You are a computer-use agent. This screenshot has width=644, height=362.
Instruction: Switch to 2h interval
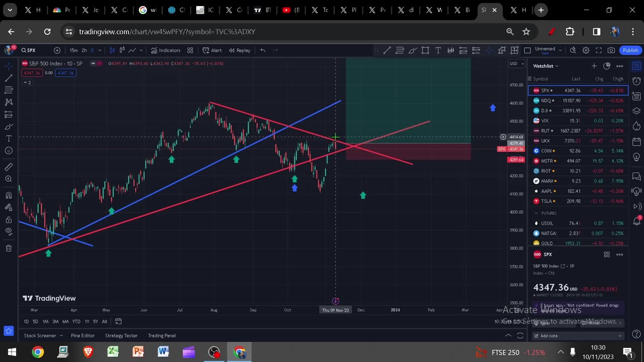[84, 50]
